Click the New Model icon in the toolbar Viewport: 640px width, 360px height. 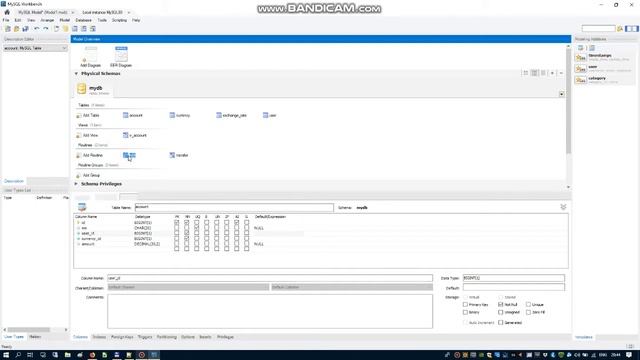(x=7, y=29)
